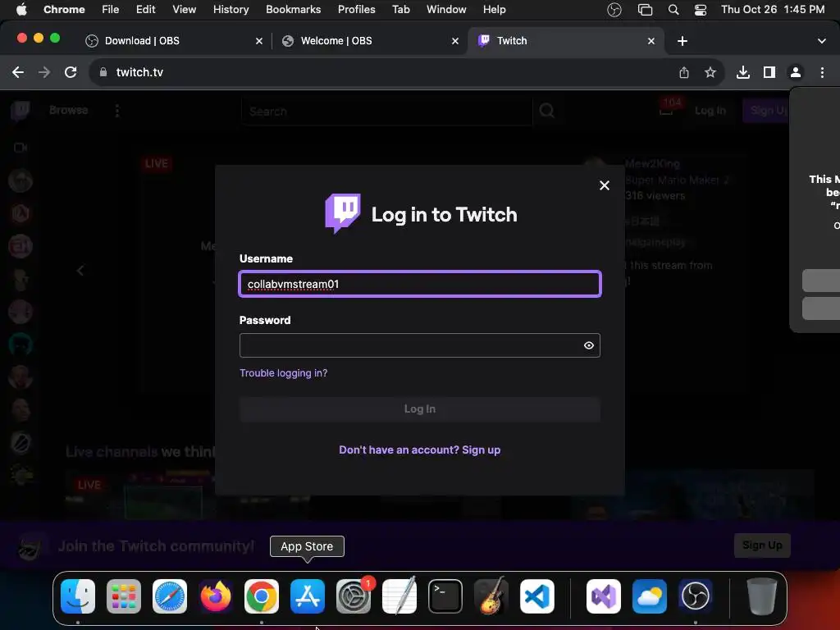Viewport: 840px width, 630px height.
Task: Open the View menu
Action: [185, 10]
